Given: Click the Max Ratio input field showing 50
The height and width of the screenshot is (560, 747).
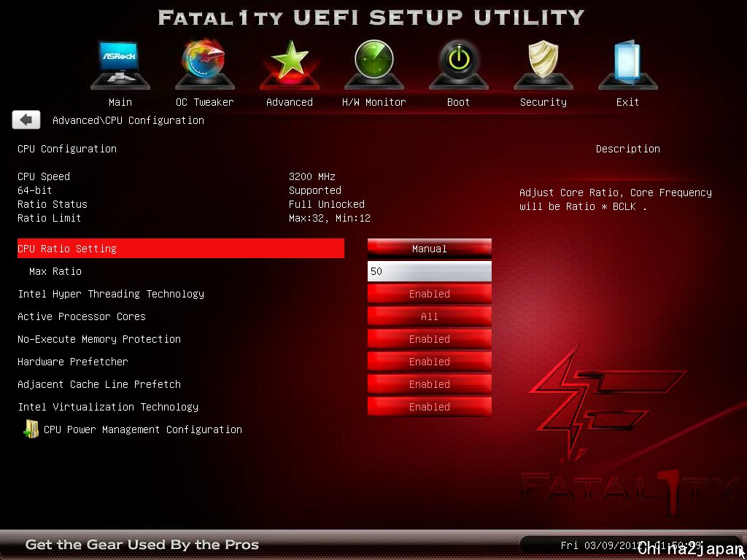Looking at the screenshot, I should click(429, 271).
